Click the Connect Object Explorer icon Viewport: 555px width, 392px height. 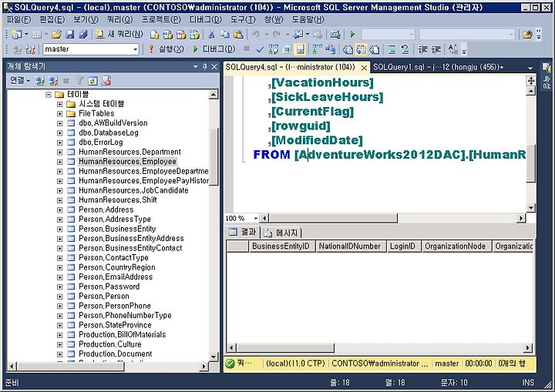pos(40,81)
